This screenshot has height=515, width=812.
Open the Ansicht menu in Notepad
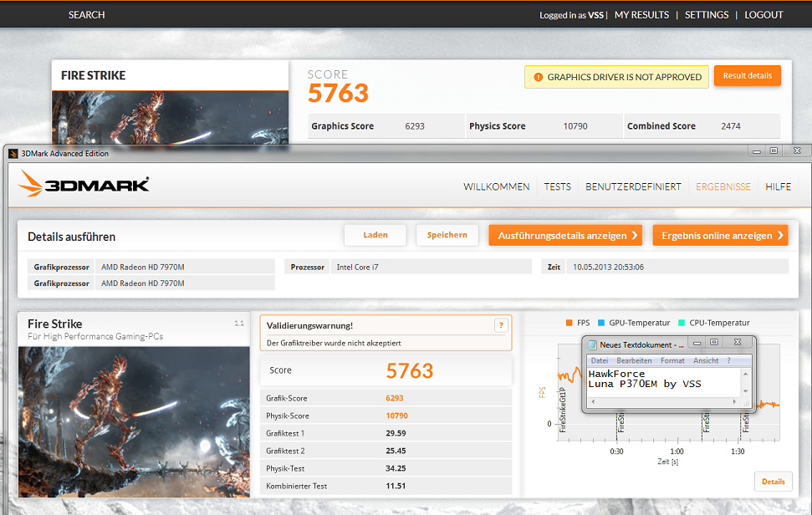(705, 361)
